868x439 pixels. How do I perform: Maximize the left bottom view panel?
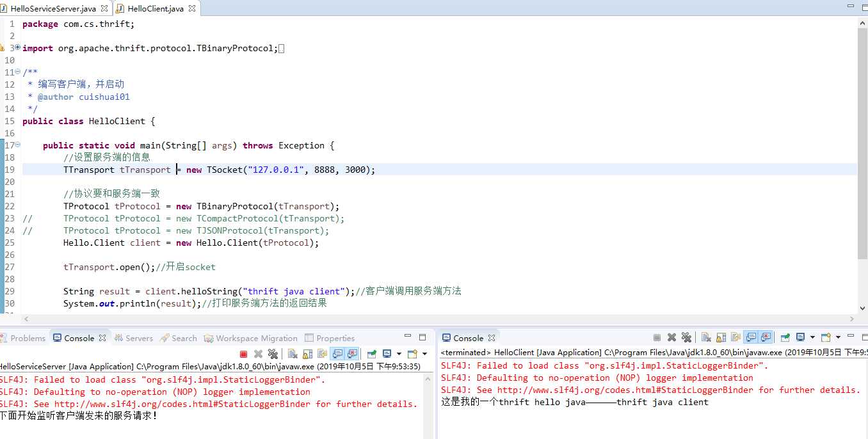pos(422,337)
